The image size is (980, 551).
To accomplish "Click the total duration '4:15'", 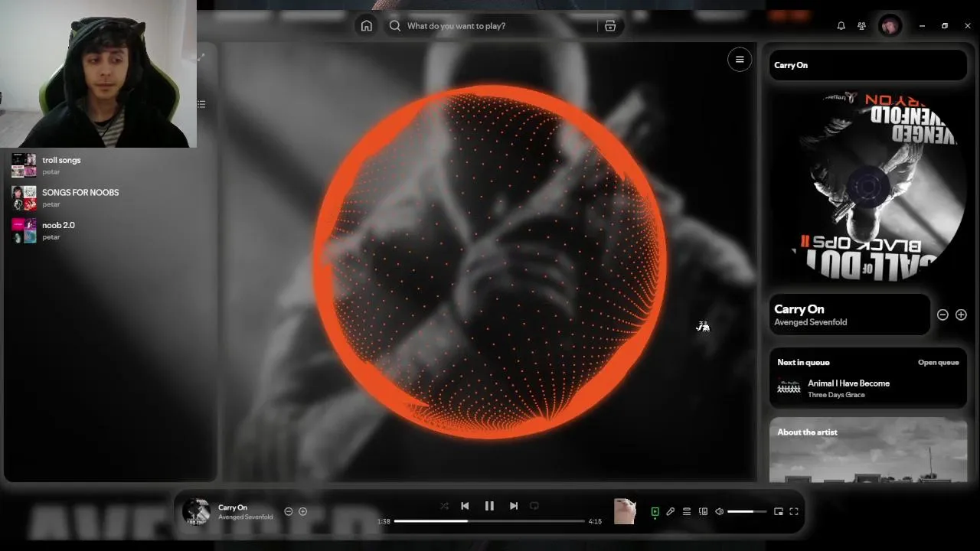I will click(595, 521).
